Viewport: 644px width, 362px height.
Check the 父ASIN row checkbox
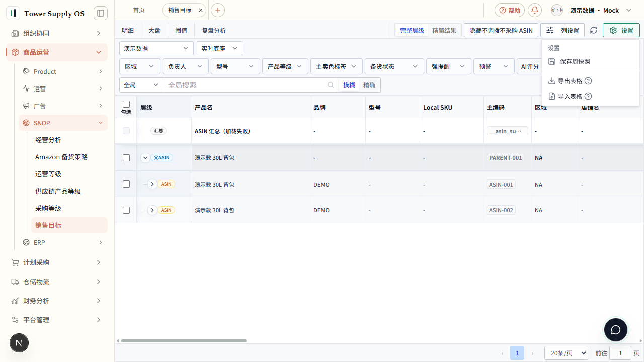[126, 158]
